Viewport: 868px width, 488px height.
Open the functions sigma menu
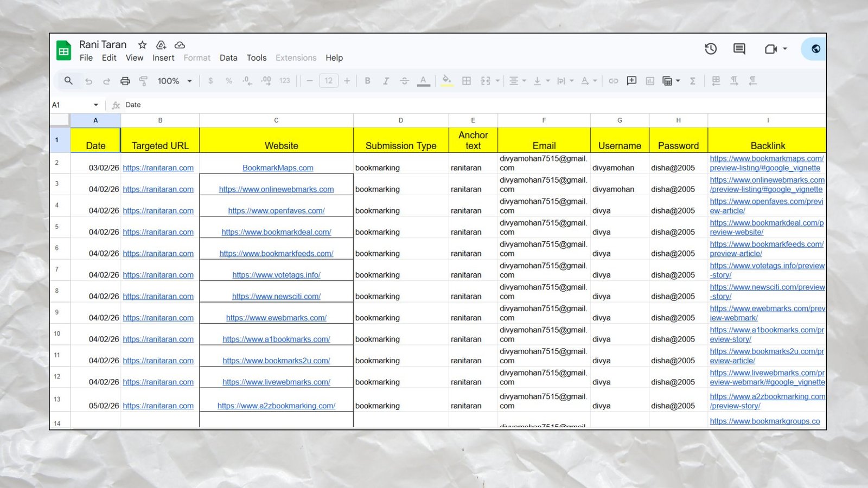[x=693, y=81]
